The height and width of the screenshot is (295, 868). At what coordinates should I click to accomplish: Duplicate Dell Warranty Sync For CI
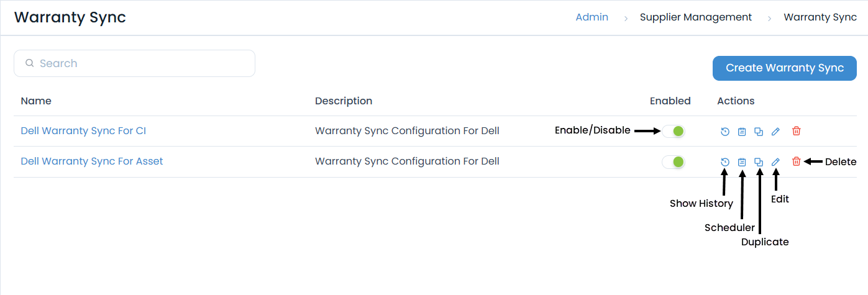pos(758,131)
